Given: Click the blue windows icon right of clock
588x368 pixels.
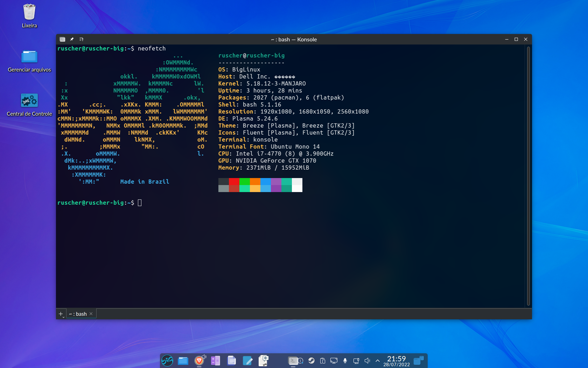Looking at the screenshot, I should (419, 361).
